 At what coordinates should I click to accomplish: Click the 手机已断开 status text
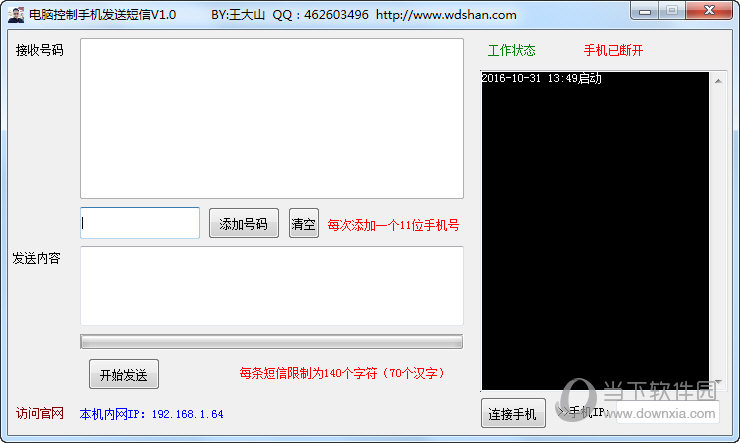[x=614, y=50]
